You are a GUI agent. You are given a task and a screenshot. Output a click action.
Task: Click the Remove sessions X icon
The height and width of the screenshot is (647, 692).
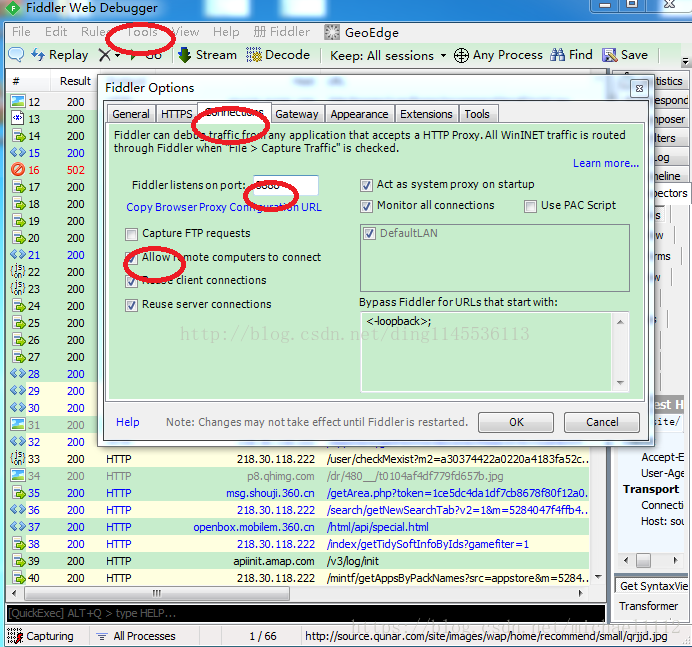(105, 55)
